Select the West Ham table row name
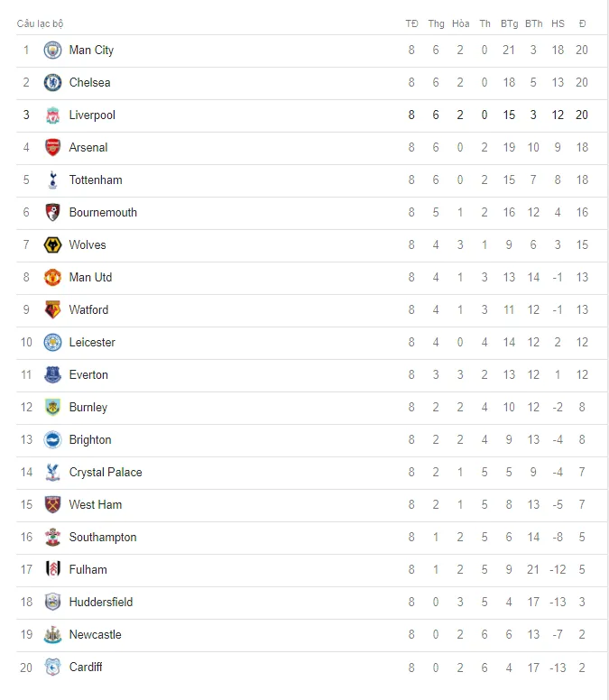The image size is (609, 700). click(96, 505)
